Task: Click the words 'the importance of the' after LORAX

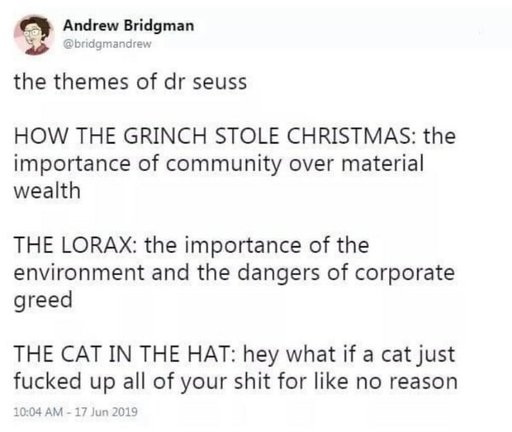Action: pos(257,246)
